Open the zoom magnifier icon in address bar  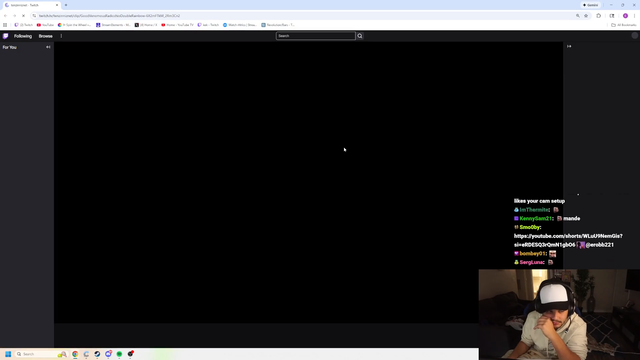tap(578, 16)
